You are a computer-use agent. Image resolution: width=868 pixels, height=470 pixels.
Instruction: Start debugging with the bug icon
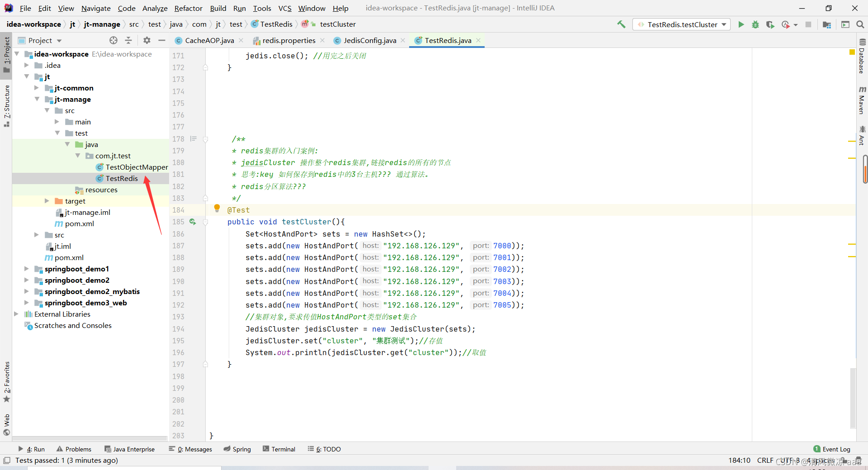[x=755, y=24]
